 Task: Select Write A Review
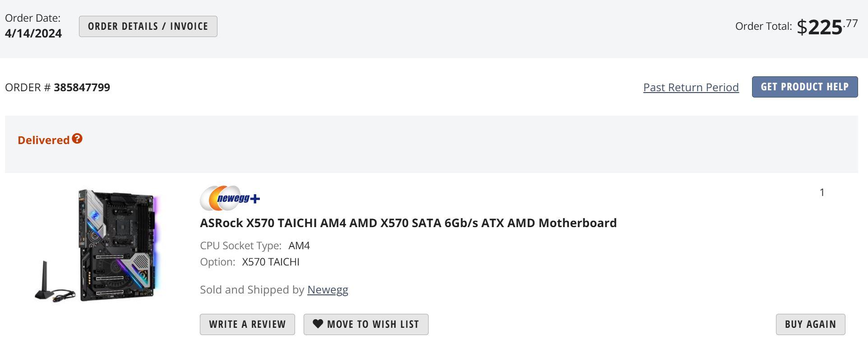[247, 324]
